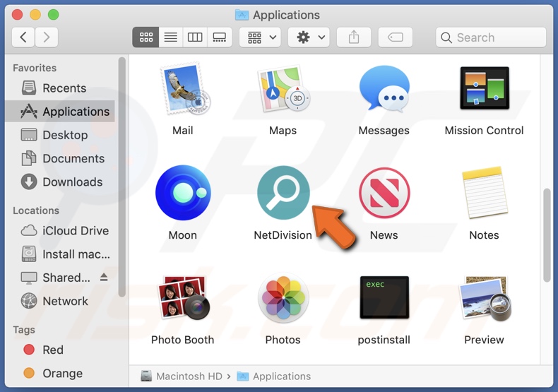Open the gear Action menu dropdown
558x392 pixels.
[309, 37]
